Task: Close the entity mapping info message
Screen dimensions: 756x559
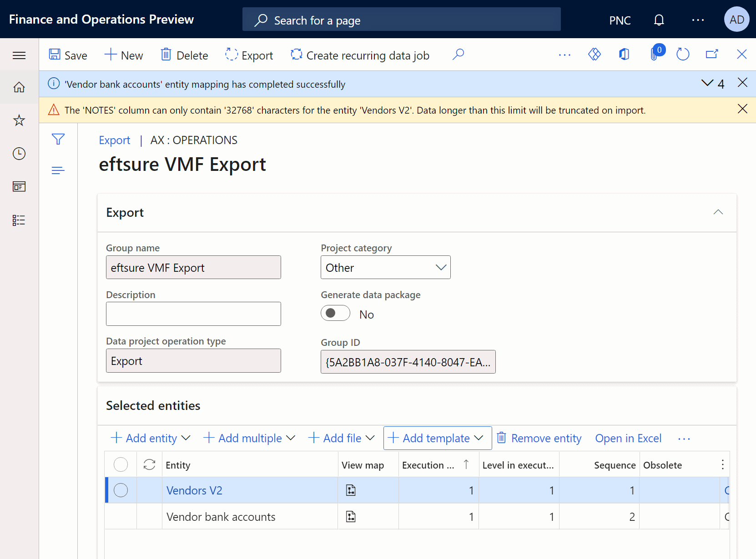Action: pyautogui.click(x=742, y=83)
